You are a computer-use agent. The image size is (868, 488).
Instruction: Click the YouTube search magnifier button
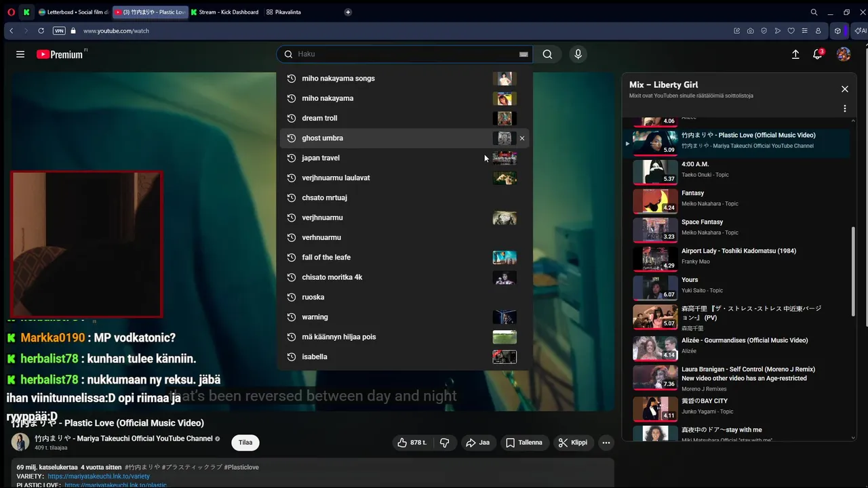point(547,54)
